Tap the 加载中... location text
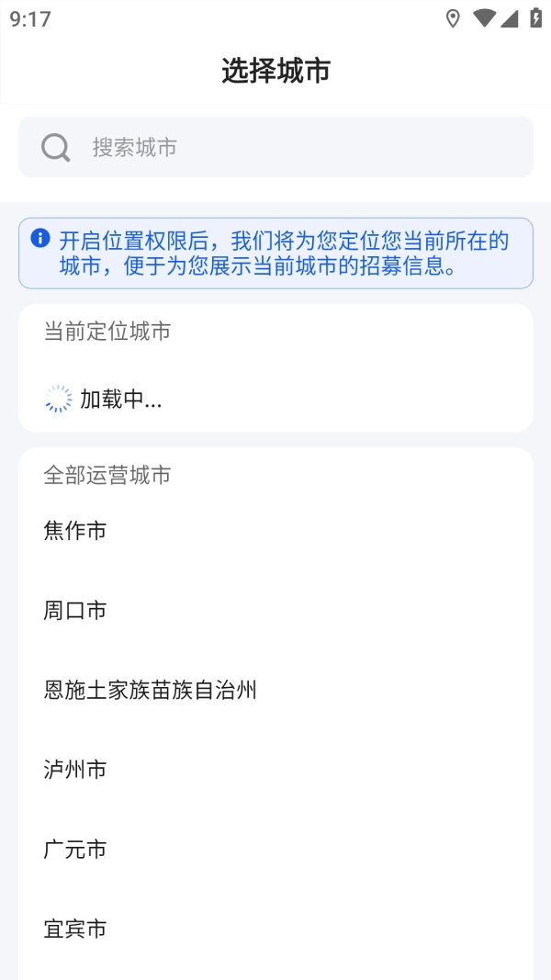Screen dimensions: 551x980 coord(120,399)
